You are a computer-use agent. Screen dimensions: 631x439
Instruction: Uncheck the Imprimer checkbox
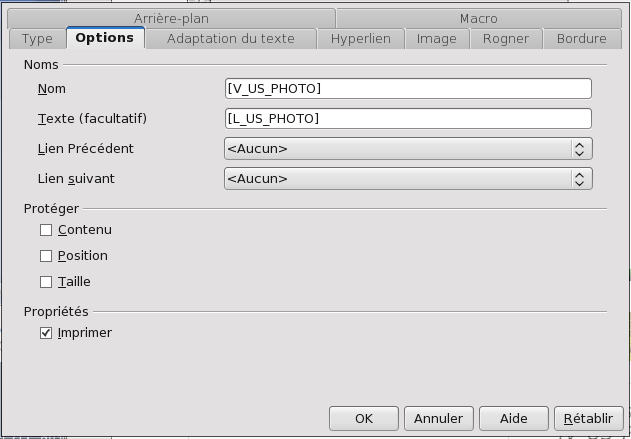(x=46, y=333)
